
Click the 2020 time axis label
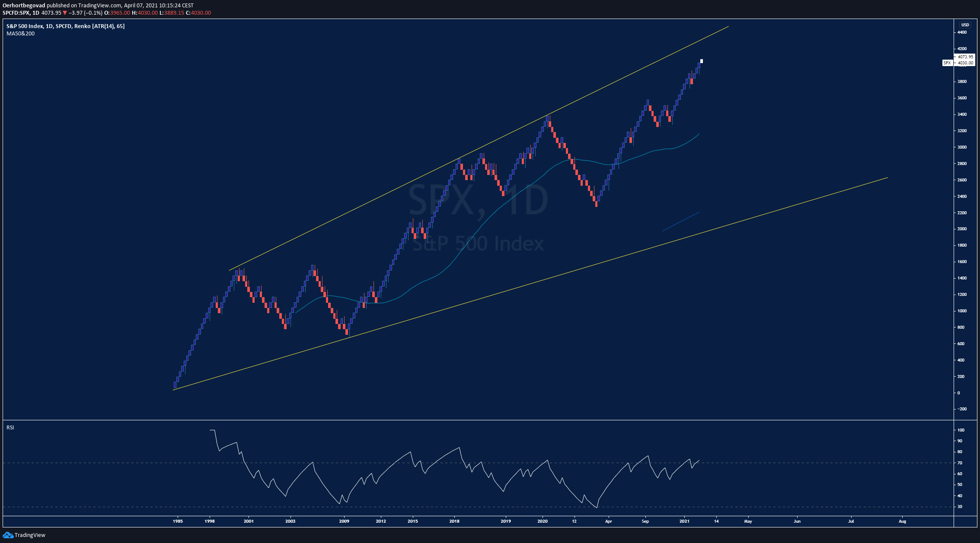543,521
